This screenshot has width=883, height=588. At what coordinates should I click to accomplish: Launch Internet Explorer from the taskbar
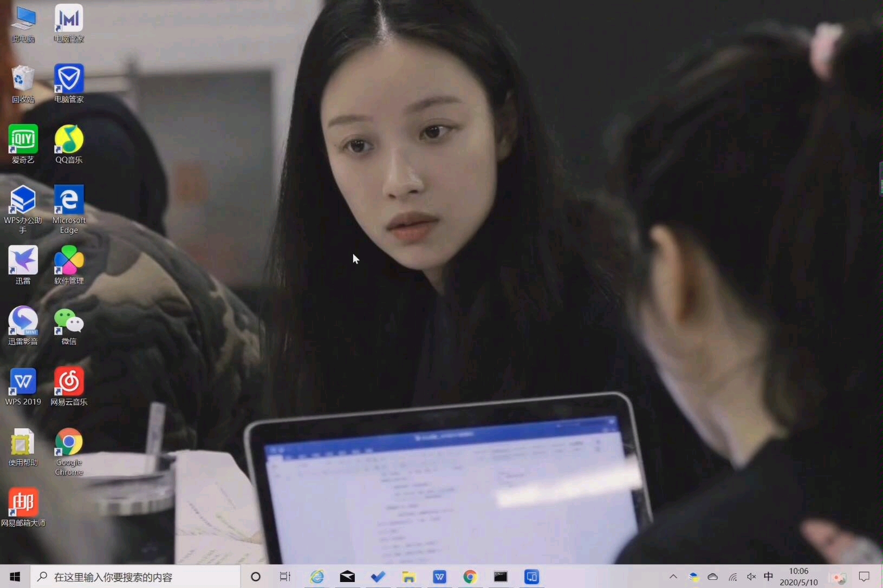(316, 577)
